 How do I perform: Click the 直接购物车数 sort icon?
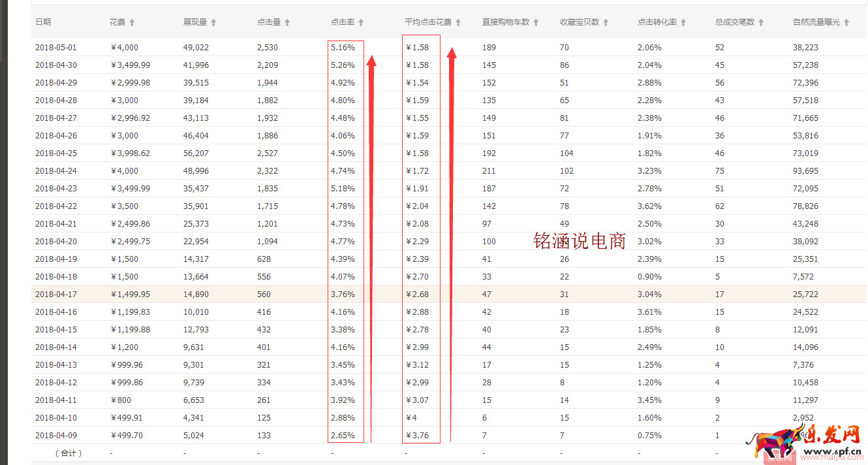click(x=536, y=22)
